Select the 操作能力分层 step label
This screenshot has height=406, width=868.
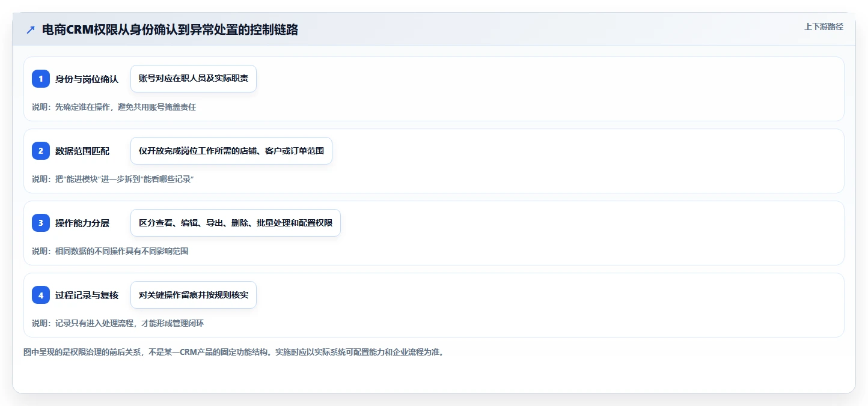tap(82, 223)
